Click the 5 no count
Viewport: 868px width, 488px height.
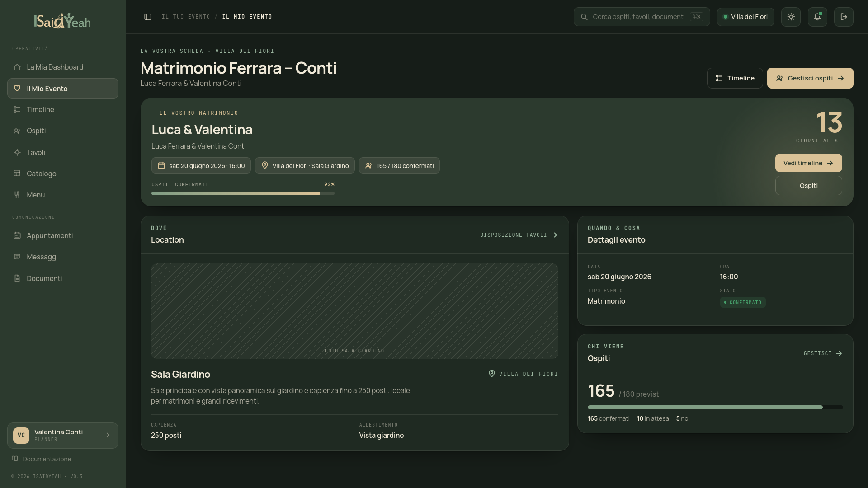tap(682, 418)
